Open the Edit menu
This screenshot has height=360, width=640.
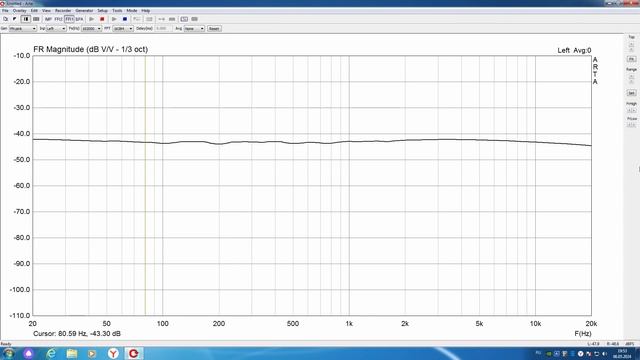[x=34, y=11]
